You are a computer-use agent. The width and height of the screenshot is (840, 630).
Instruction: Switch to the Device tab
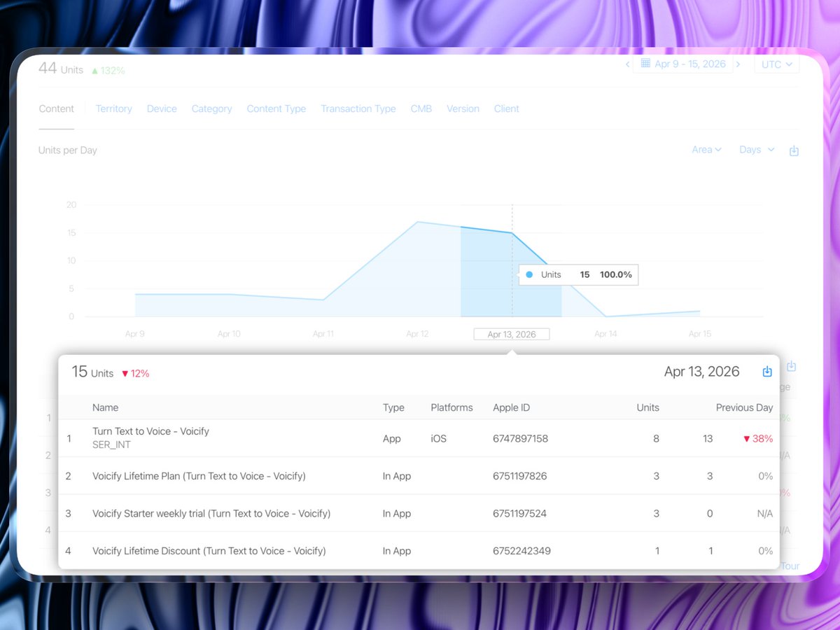tap(162, 108)
